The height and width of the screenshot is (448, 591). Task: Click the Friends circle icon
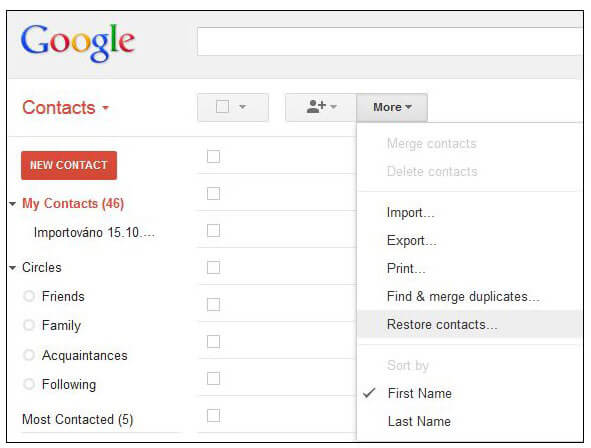[x=29, y=296]
